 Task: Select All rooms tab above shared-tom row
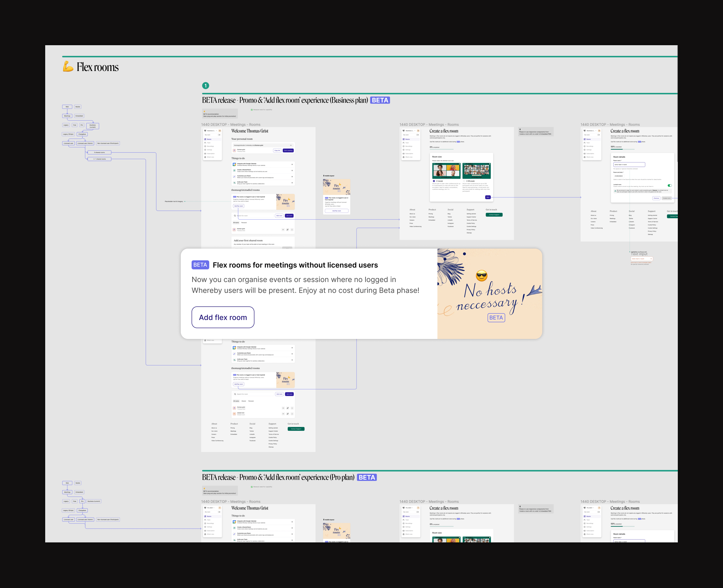click(x=236, y=401)
